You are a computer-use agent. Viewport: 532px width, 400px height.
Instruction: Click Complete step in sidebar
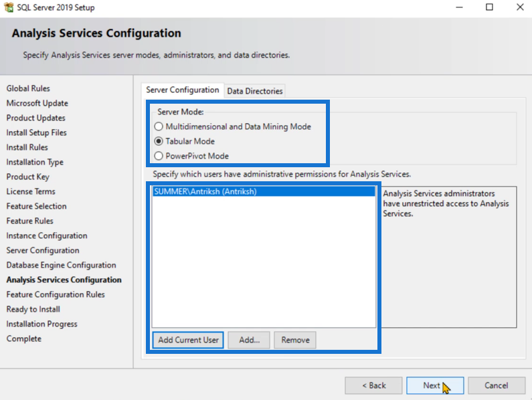tap(23, 338)
